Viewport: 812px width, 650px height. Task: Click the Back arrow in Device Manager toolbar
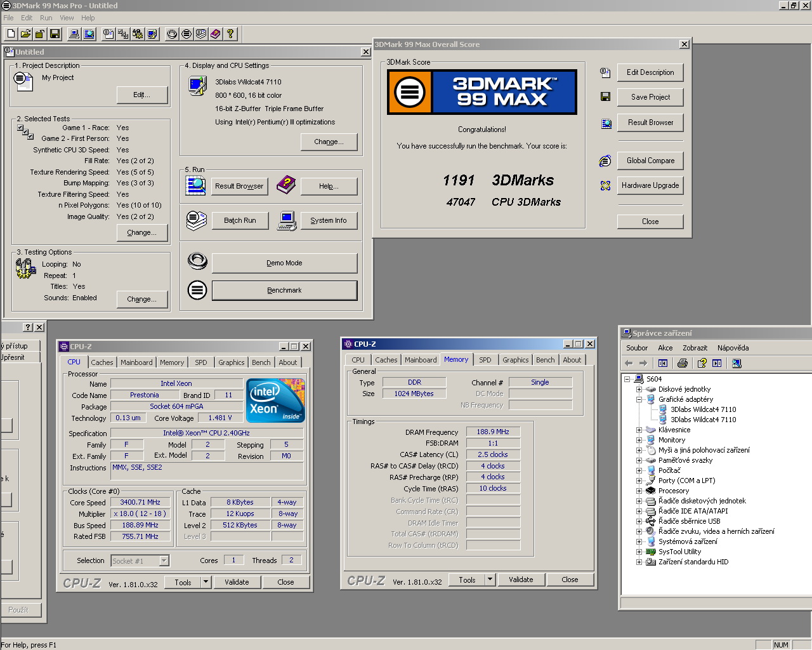629,363
